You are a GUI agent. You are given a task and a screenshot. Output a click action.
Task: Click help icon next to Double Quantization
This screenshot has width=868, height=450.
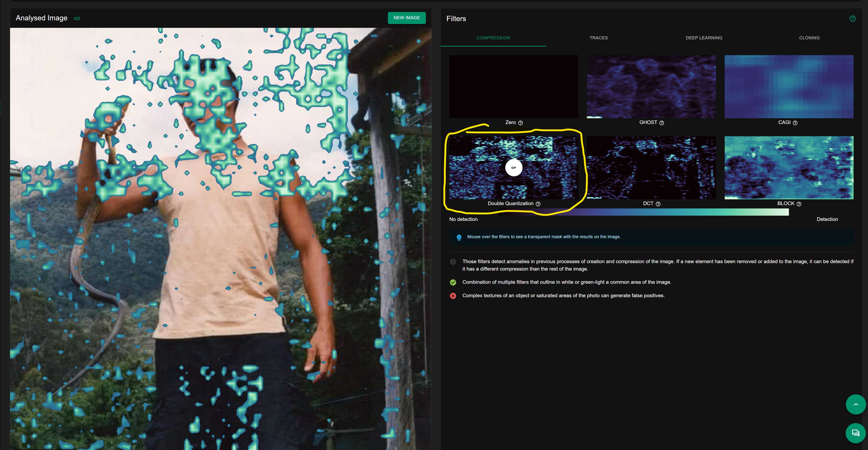coord(538,204)
